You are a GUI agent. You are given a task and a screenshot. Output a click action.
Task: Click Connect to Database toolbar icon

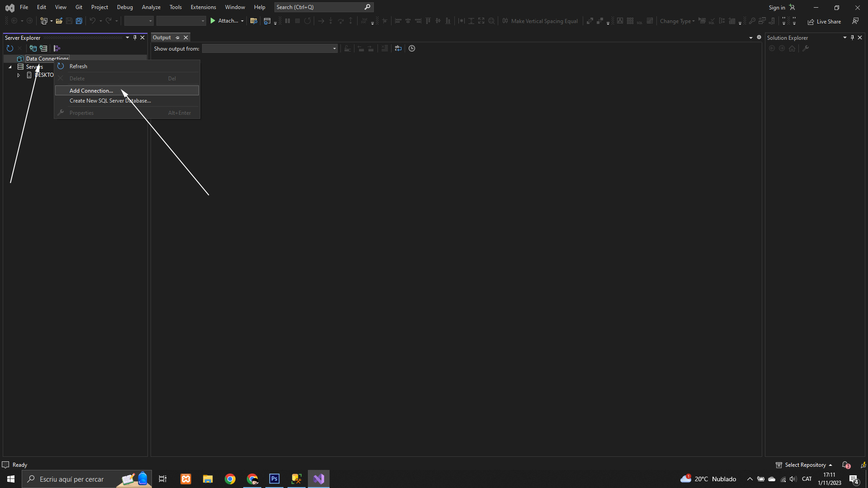(33, 48)
